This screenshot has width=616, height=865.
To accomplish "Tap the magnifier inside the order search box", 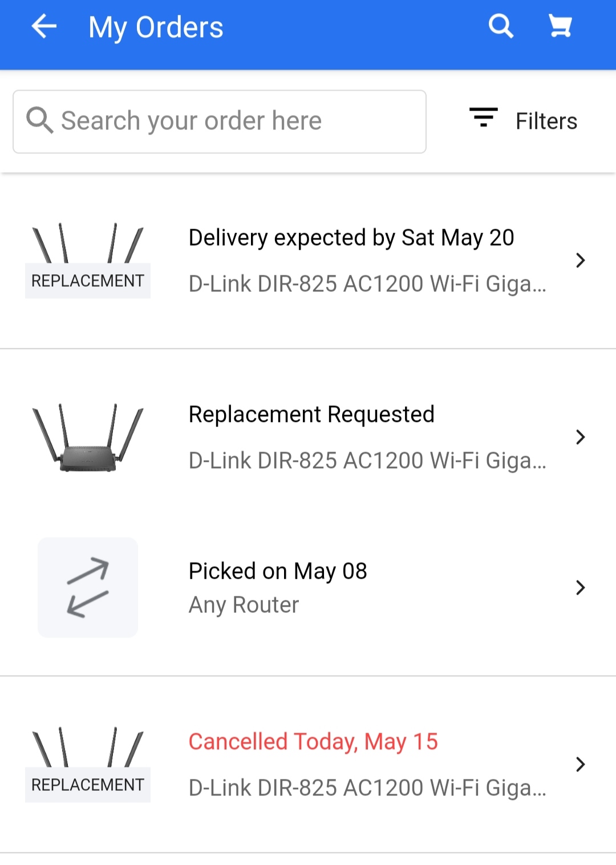I will pos(40,120).
